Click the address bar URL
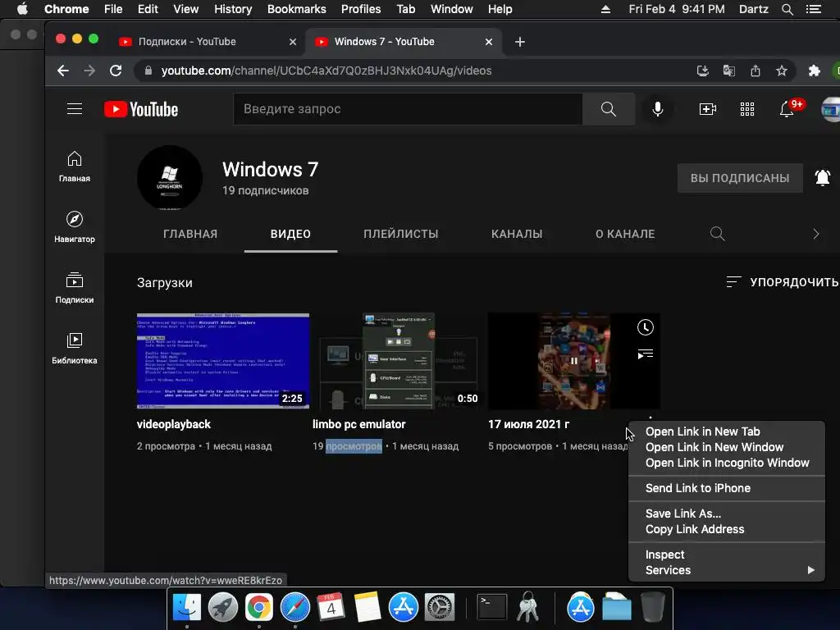The width and height of the screenshot is (840, 630). (326, 71)
